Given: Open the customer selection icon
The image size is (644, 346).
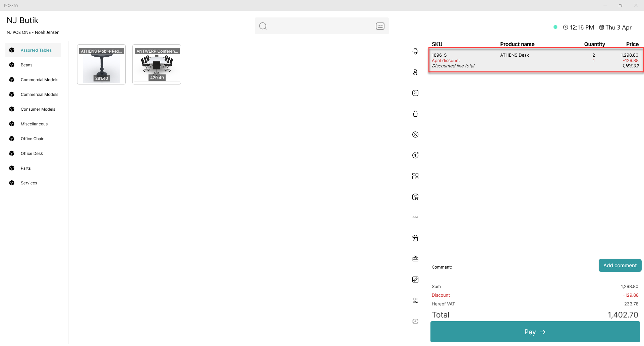Looking at the screenshot, I should [x=415, y=72].
